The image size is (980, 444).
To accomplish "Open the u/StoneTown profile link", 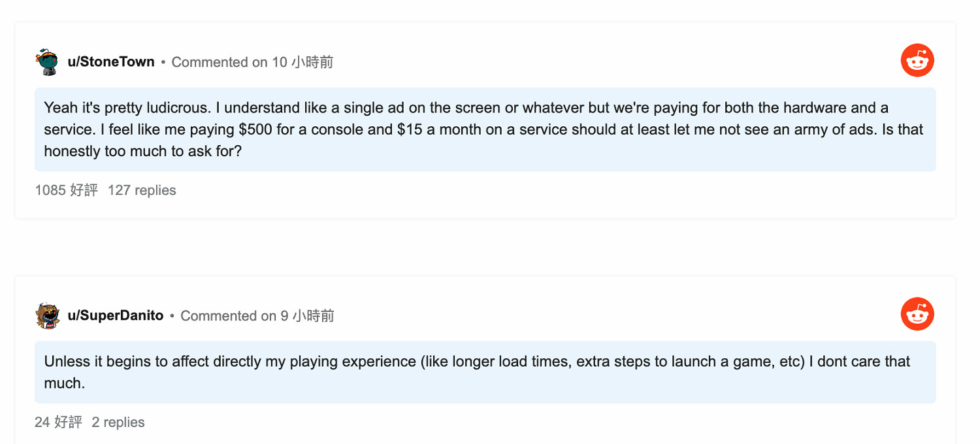I will point(111,61).
